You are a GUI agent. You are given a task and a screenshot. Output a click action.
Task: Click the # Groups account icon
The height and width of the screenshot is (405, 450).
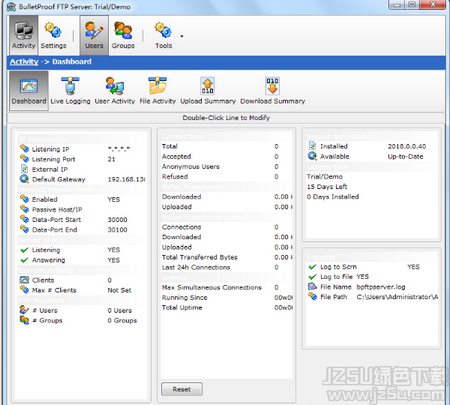click(x=24, y=320)
